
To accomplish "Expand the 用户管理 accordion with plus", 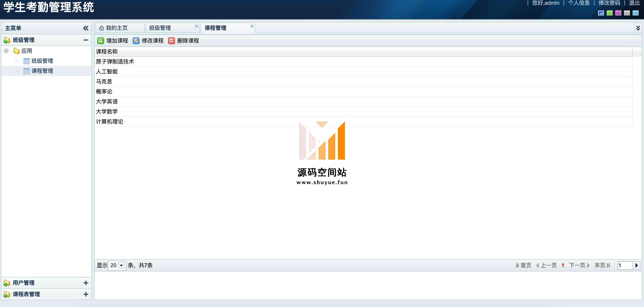I will [x=86, y=283].
